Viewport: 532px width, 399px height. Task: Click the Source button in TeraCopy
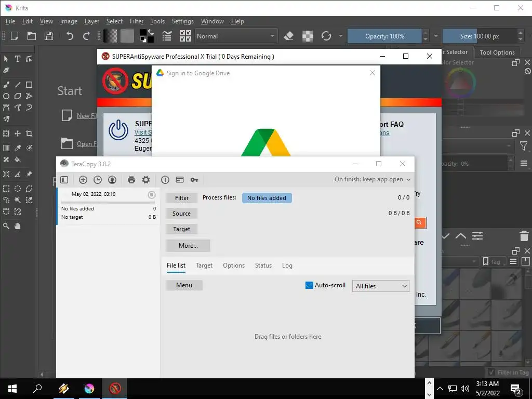coord(181,214)
